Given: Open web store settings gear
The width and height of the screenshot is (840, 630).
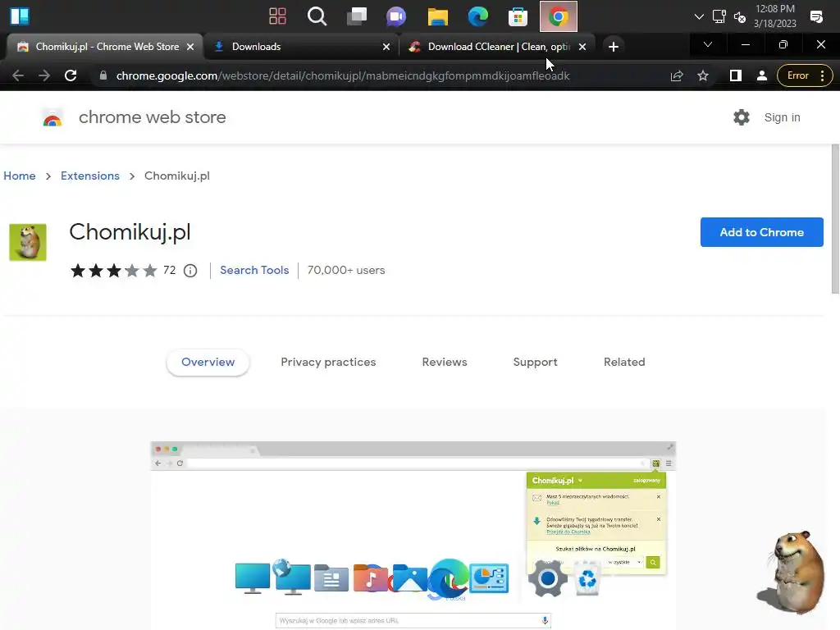Looking at the screenshot, I should [742, 117].
